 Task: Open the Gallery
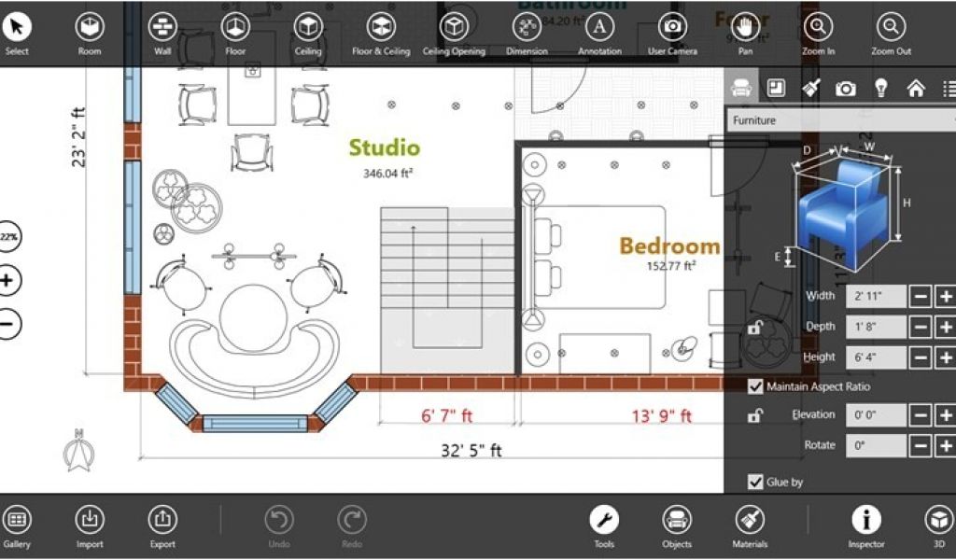click(17, 521)
